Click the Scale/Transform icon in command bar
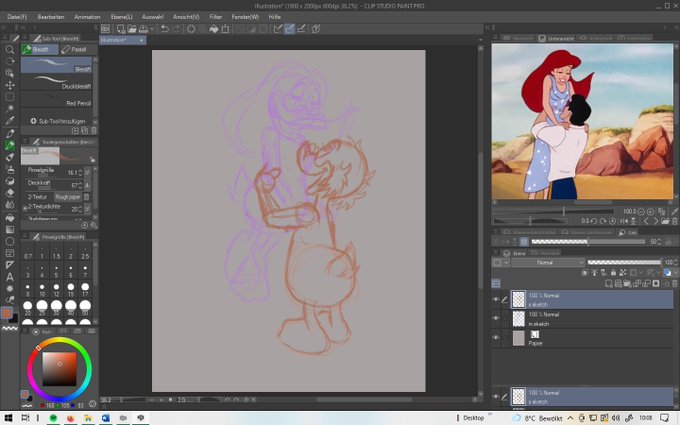 click(225, 29)
